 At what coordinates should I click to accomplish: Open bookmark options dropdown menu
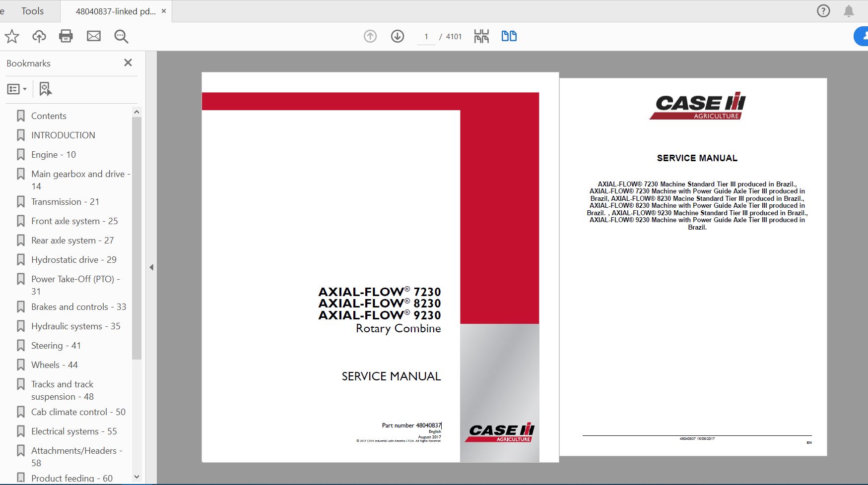[x=17, y=89]
